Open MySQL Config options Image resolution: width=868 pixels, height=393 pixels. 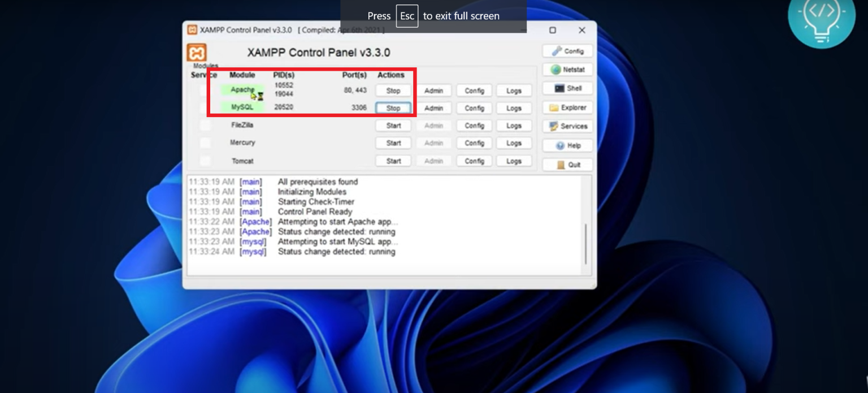(474, 108)
